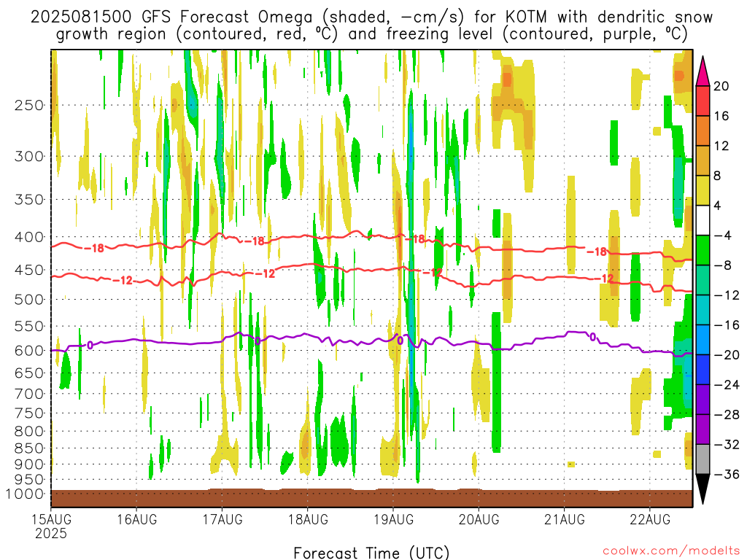Select the colorbar tick label 8
The image size is (747, 560).
click(718, 176)
